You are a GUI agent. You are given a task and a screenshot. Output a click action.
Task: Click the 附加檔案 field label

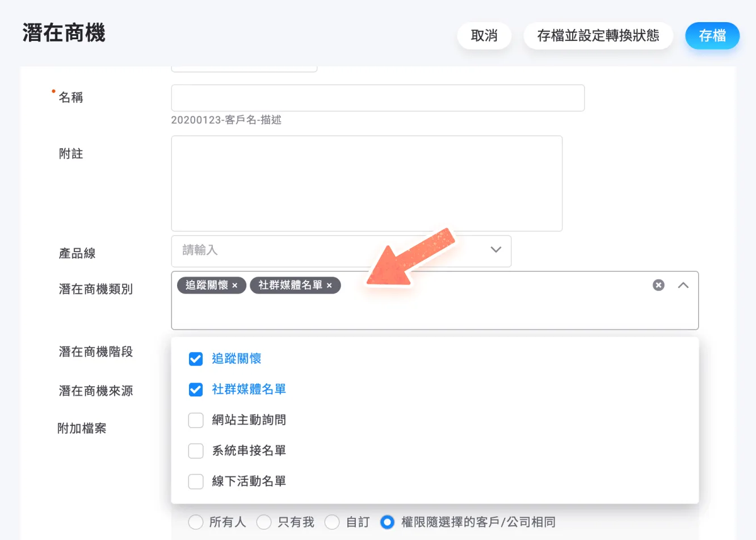pyautogui.click(x=82, y=429)
